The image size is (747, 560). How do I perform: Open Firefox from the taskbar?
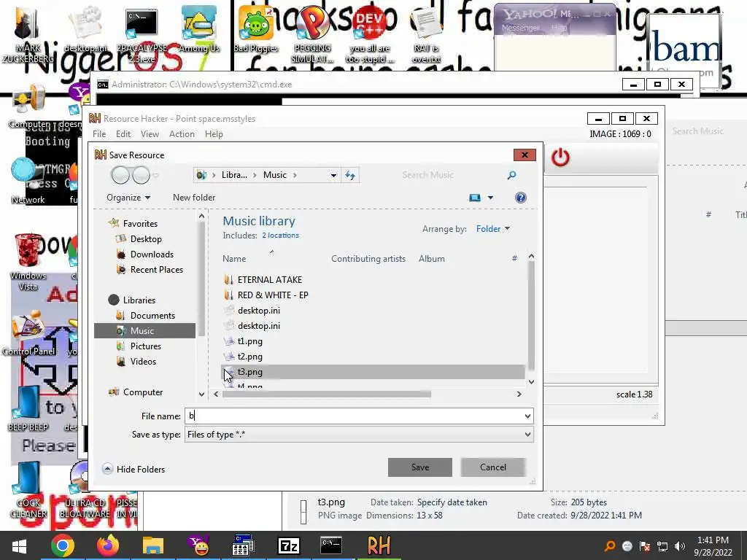108,545
